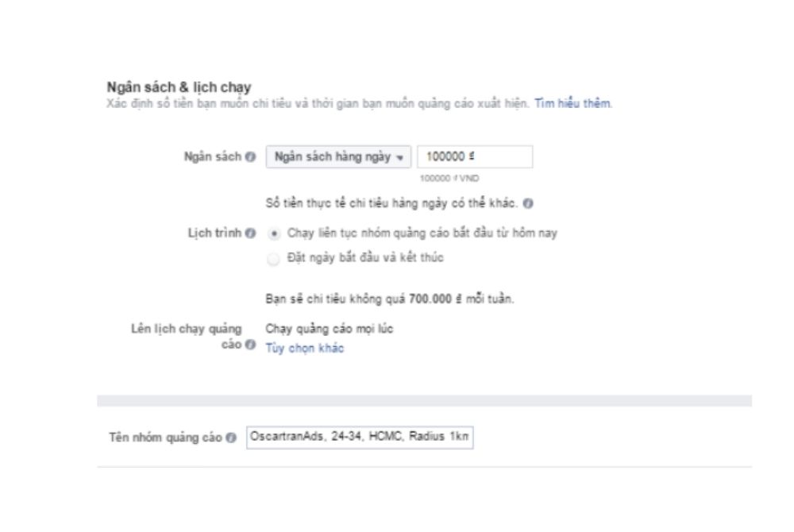Click the bold '700.000 ₫' weekly spend amount
The width and height of the screenshot is (794, 532).
[435, 299]
